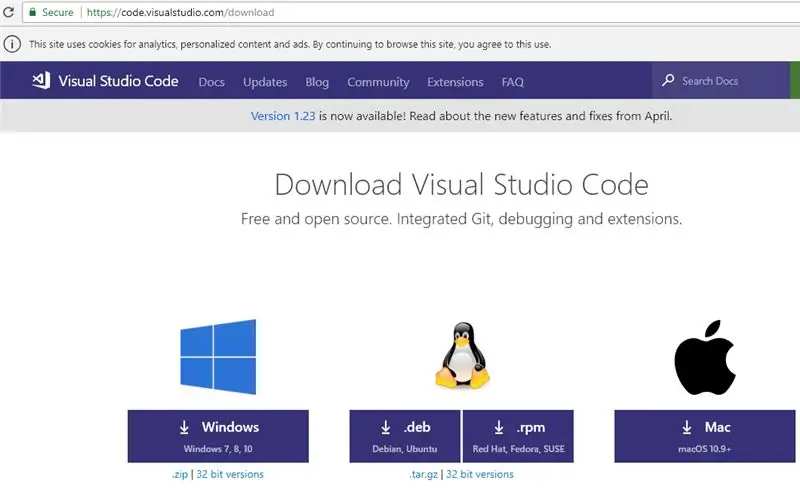Screen dimensions: 800x492
Task: Click the green secure padlock icon
Action: click(33, 12)
